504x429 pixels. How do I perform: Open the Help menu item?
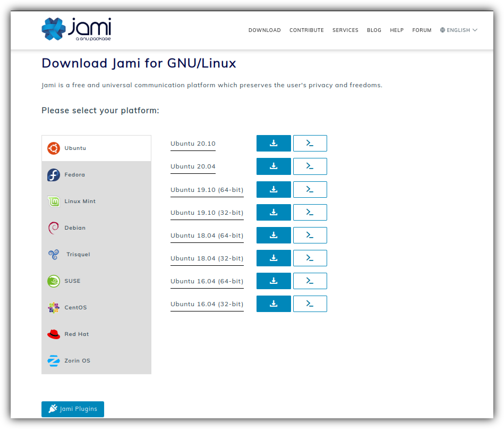pyautogui.click(x=397, y=30)
